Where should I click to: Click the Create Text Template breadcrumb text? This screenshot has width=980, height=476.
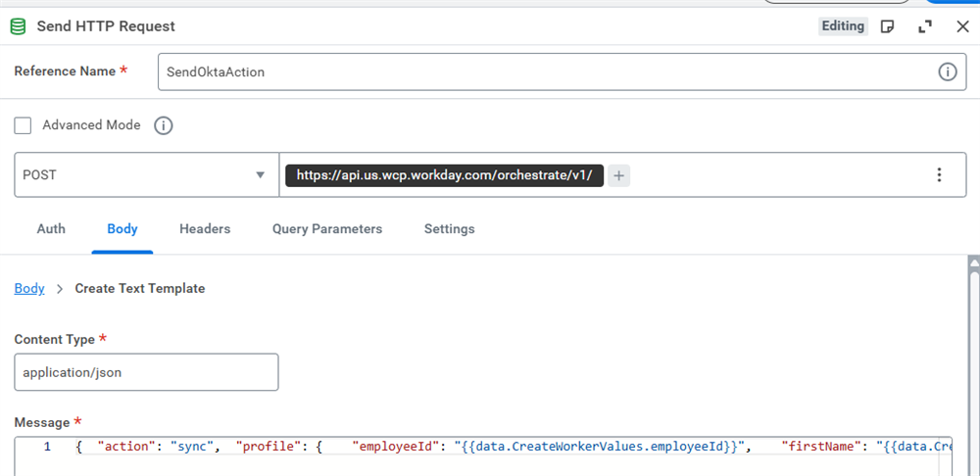coord(140,289)
